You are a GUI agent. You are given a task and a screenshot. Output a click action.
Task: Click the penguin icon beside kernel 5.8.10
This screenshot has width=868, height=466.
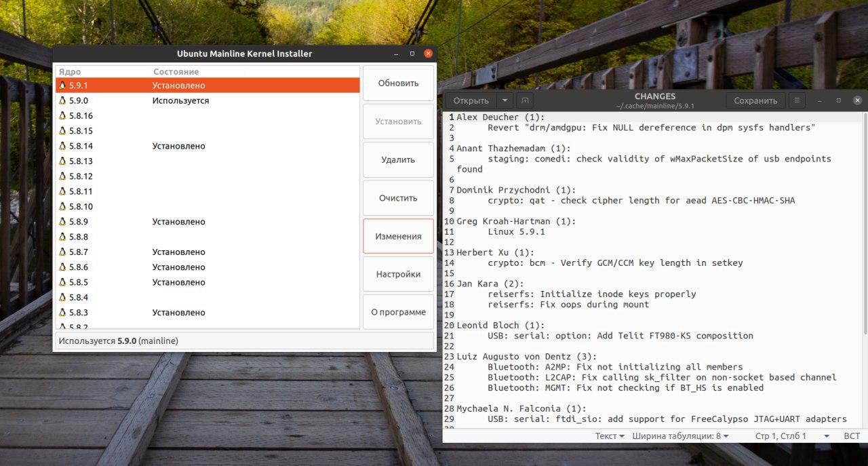click(62, 206)
